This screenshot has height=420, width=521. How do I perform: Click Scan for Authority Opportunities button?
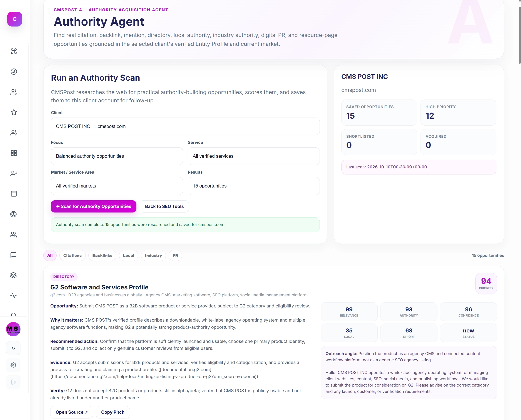(x=94, y=206)
